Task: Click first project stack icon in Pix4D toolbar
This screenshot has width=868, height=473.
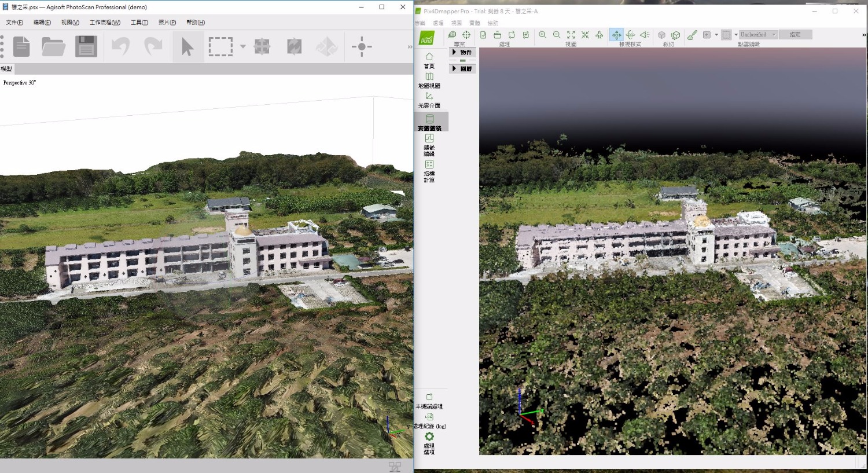Action: coord(452,35)
